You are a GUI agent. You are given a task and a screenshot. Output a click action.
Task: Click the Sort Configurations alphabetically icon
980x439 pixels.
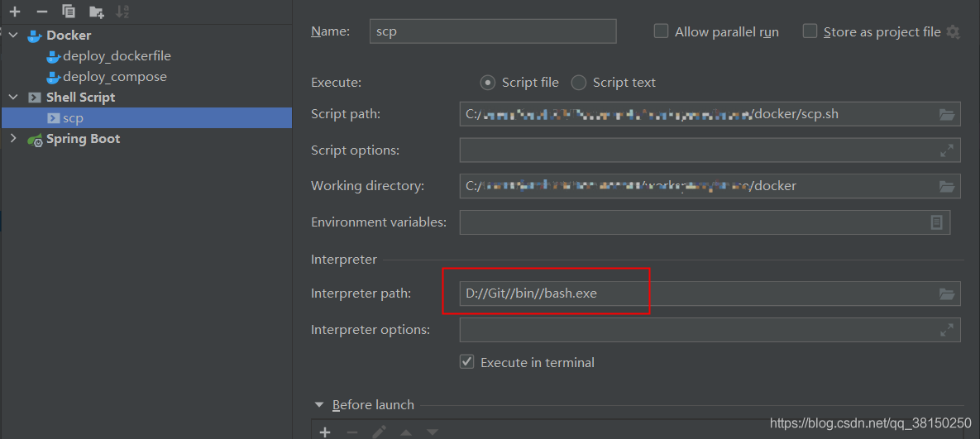point(122,12)
